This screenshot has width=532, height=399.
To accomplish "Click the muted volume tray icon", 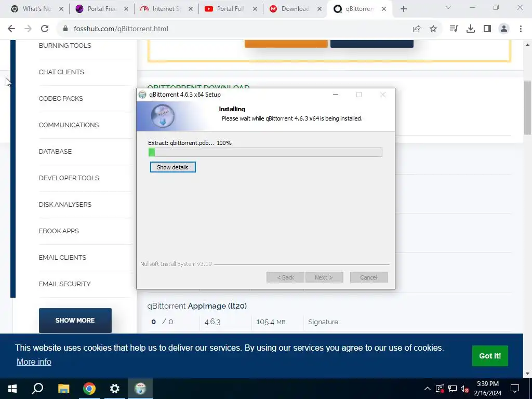I will point(464,389).
